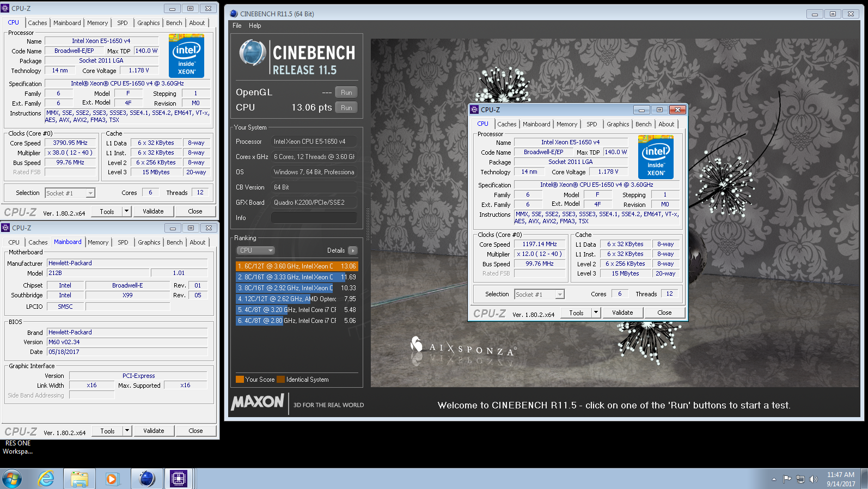Click Core Speed 1197.14 MHz value
868x489 pixels.
[x=540, y=244]
